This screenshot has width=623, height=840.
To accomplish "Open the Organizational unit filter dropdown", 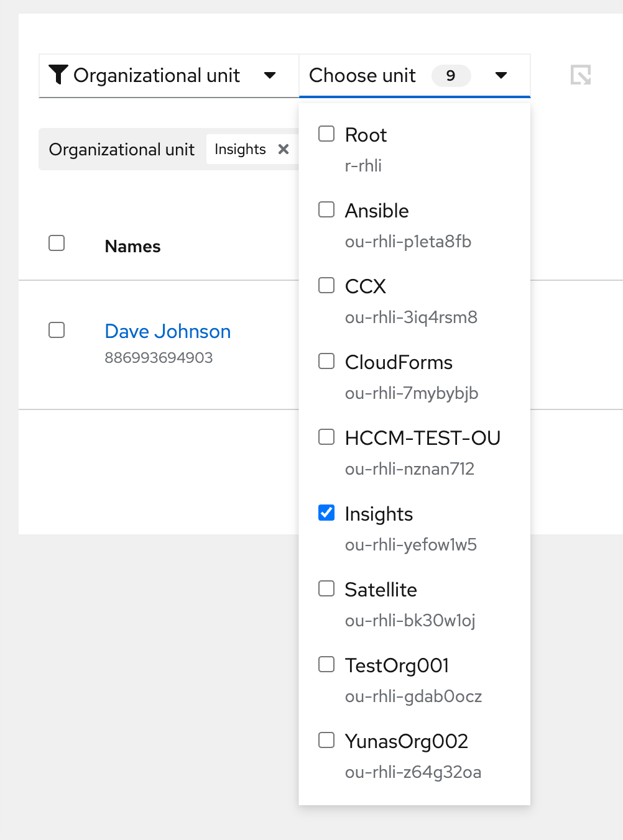I will tap(168, 76).
